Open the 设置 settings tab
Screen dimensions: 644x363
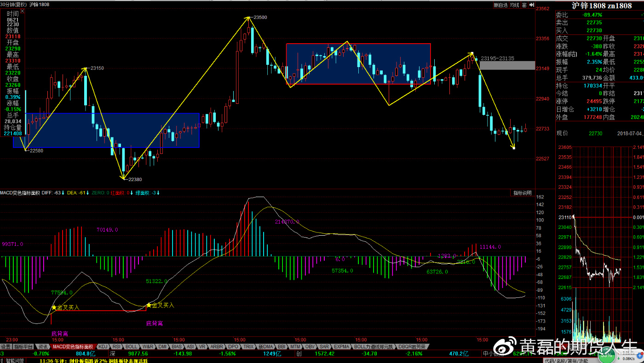(6, 346)
